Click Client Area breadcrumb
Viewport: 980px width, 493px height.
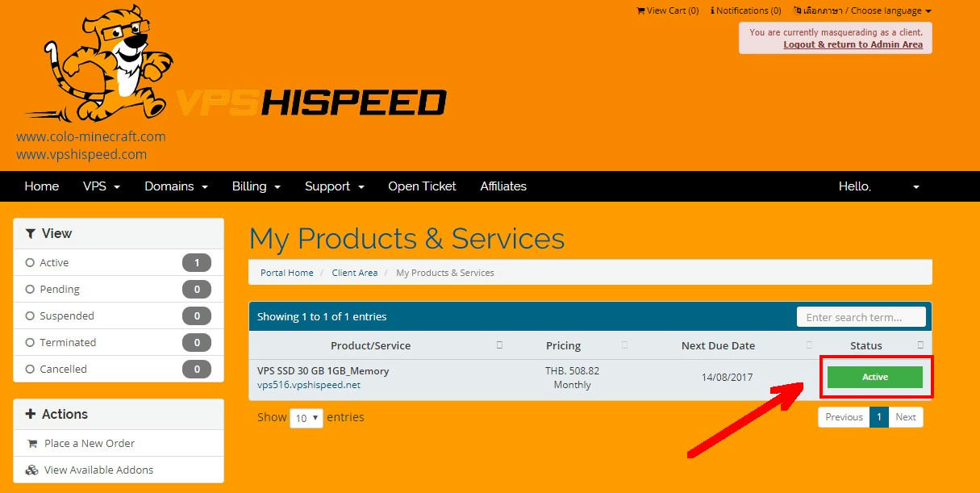355,273
